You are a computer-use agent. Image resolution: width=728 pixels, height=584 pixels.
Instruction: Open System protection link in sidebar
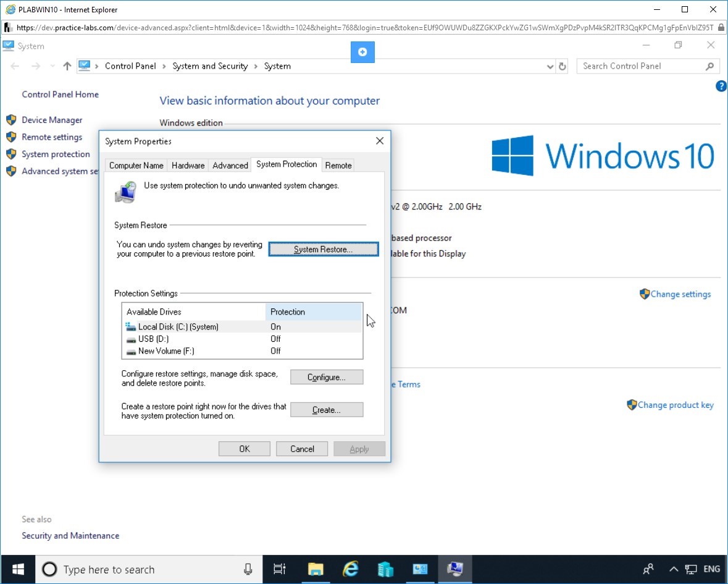pyautogui.click(x=56, y=154)
